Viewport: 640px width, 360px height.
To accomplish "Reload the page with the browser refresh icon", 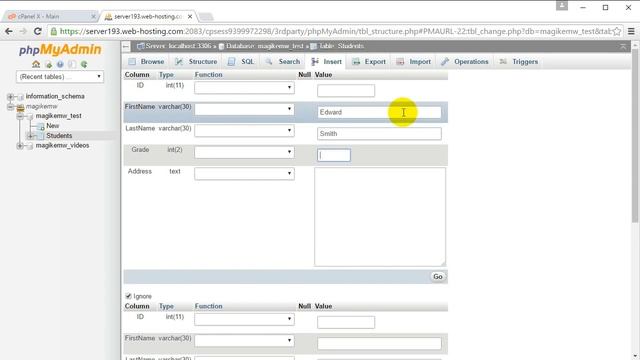I will click(38, 31).
